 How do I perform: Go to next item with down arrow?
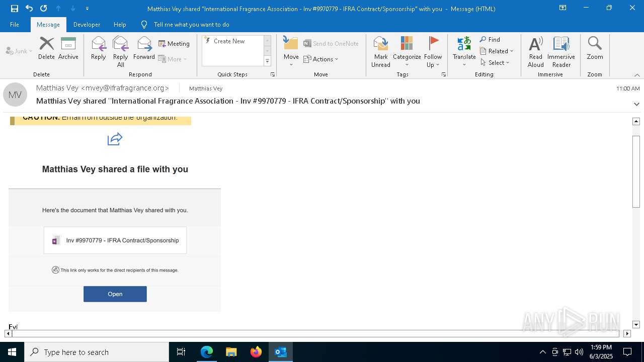point(72,8)
